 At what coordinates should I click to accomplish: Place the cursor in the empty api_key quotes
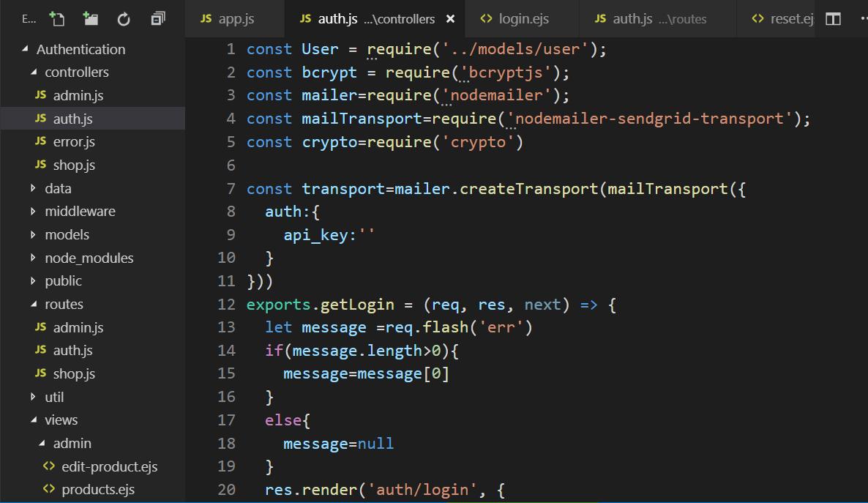(x=367, y=234)
